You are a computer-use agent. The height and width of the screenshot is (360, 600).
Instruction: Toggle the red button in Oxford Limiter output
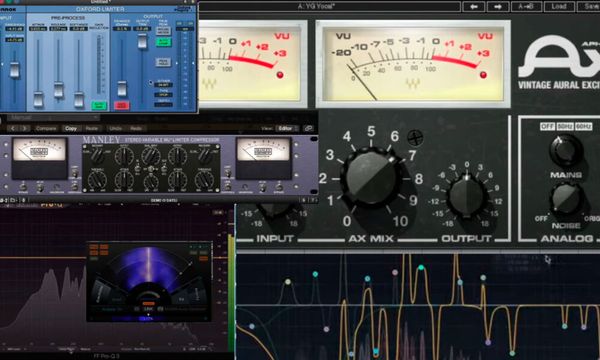pos(122,105)
